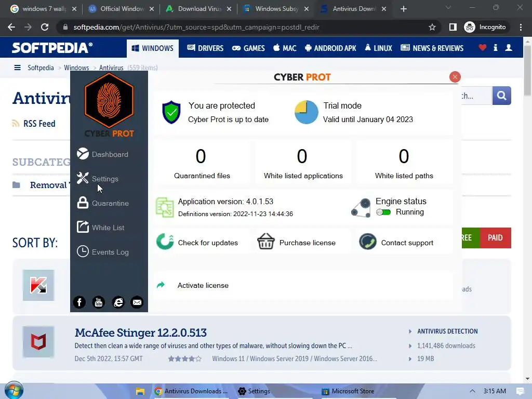532x399 pixels.
Task: Click the Softpedia logo
Action: point(52,48)
